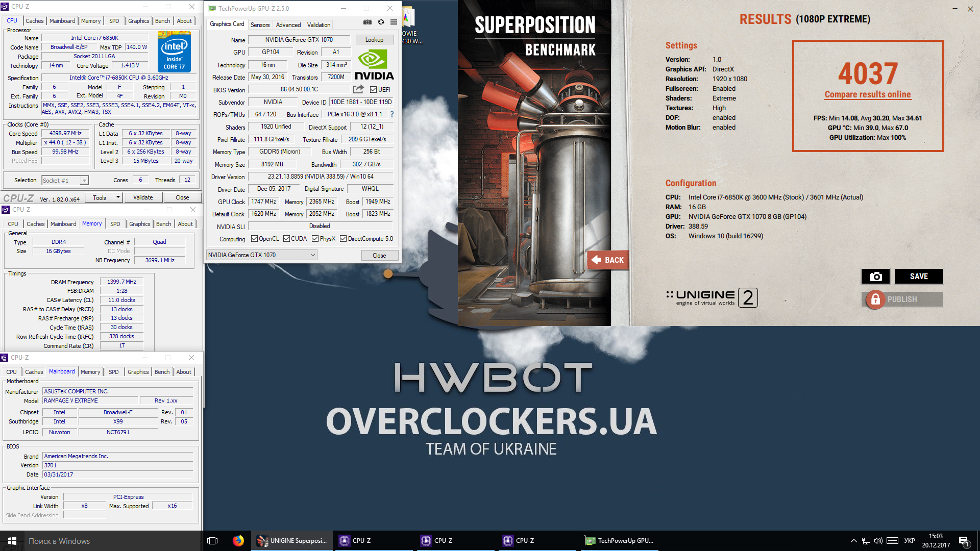Screen dimensions: 980x551
Task: Click the Publish lock icon
Action: pos(875,299)
